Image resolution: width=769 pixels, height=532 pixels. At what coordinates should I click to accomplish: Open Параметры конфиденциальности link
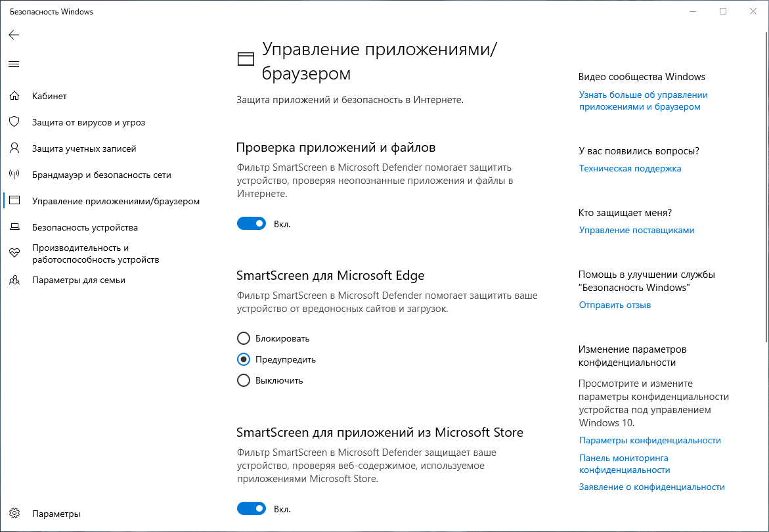coord(649,440)
